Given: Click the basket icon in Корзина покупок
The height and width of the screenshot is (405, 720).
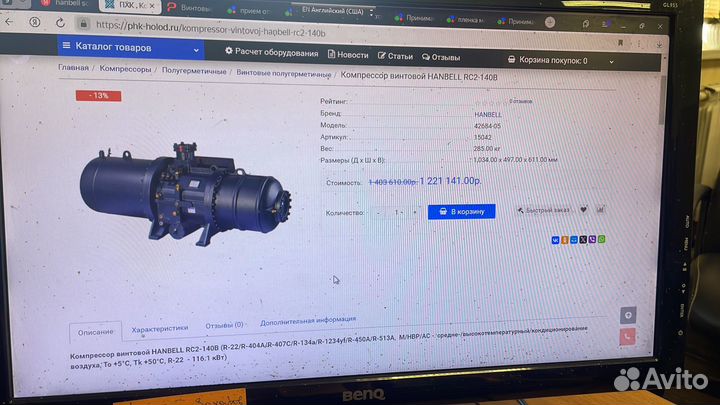Looking at the screenshot, I should tap(512, 59).
